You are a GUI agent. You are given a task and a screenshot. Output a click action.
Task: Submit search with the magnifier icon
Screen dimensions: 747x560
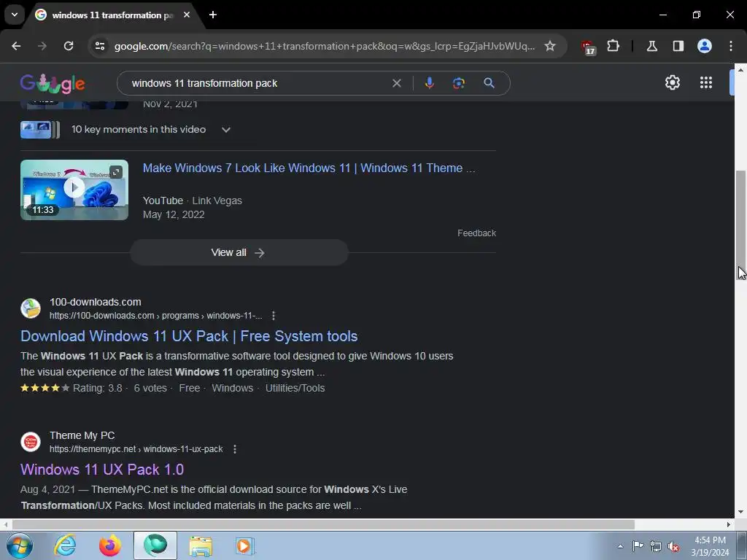(489, 83)
